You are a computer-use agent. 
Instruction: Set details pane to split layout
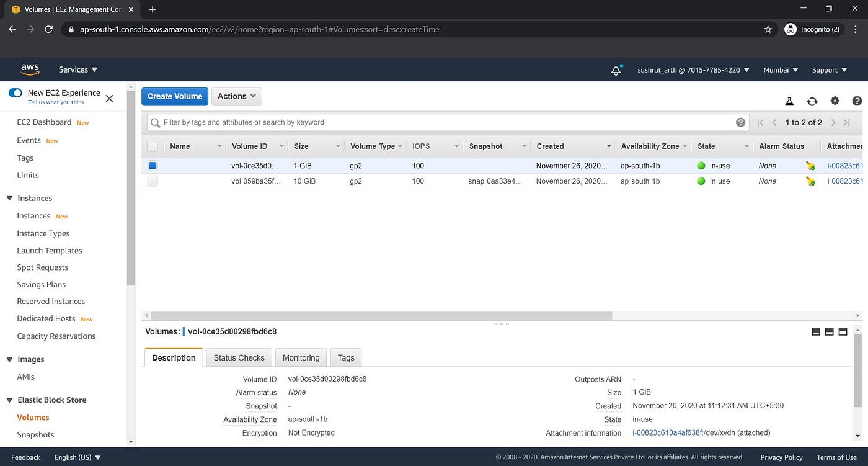coord(829,332)
